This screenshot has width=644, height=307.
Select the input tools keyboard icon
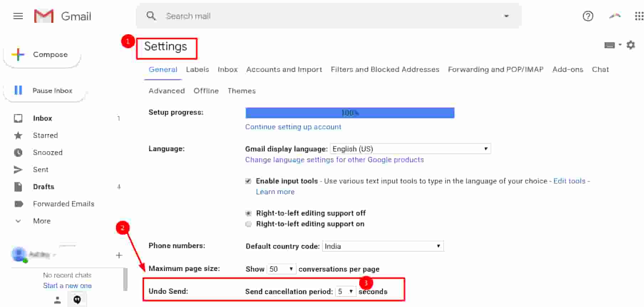[x=609, y=45]
